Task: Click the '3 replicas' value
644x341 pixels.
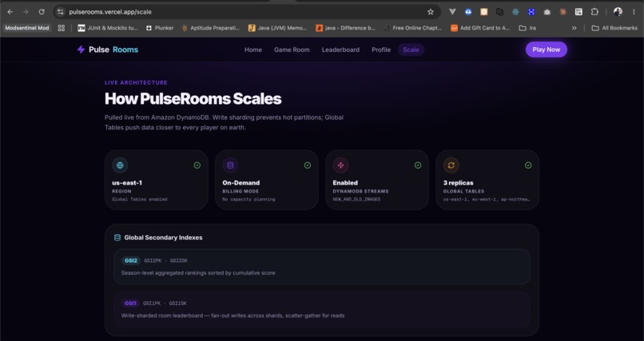Action: point(458,183)
